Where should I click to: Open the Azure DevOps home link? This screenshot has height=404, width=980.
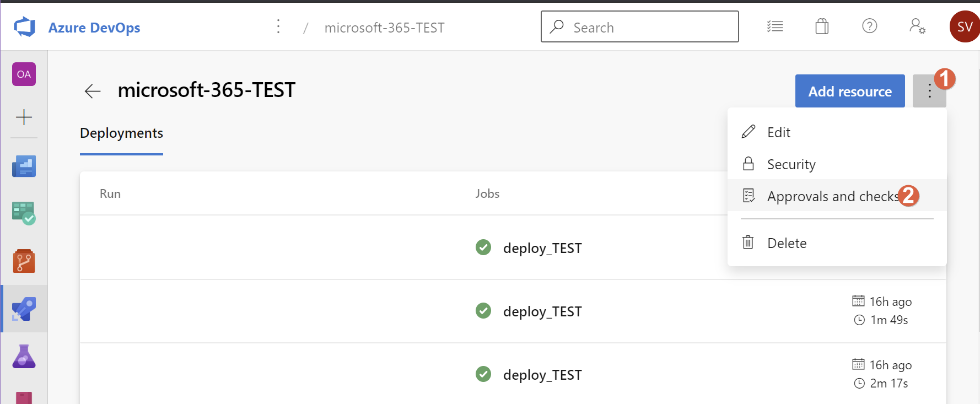(94, 28)
